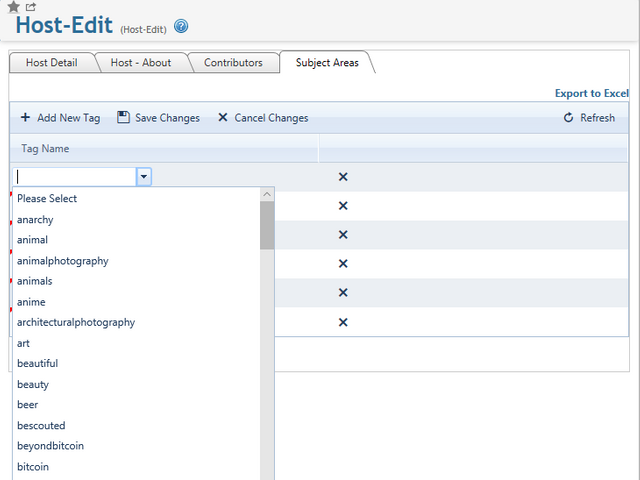Sort by Tag Name column header
Viewport: 640px width, 480px height.
[x=46, y=149]
